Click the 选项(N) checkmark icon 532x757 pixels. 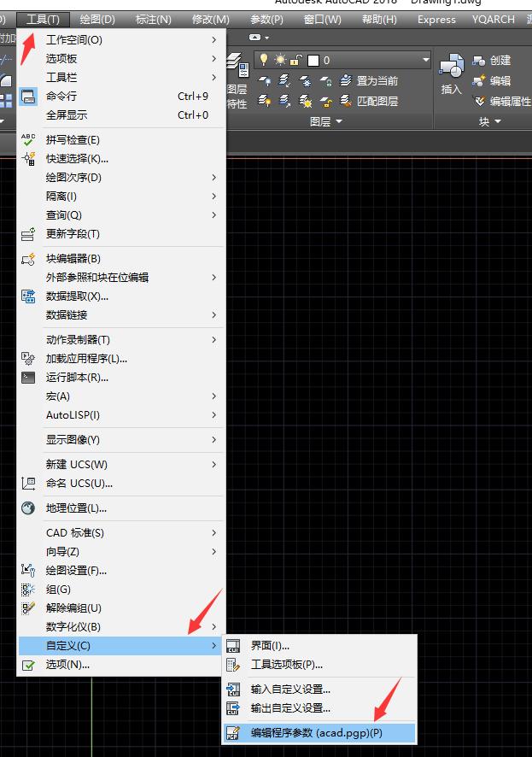(x=28, y=665)
